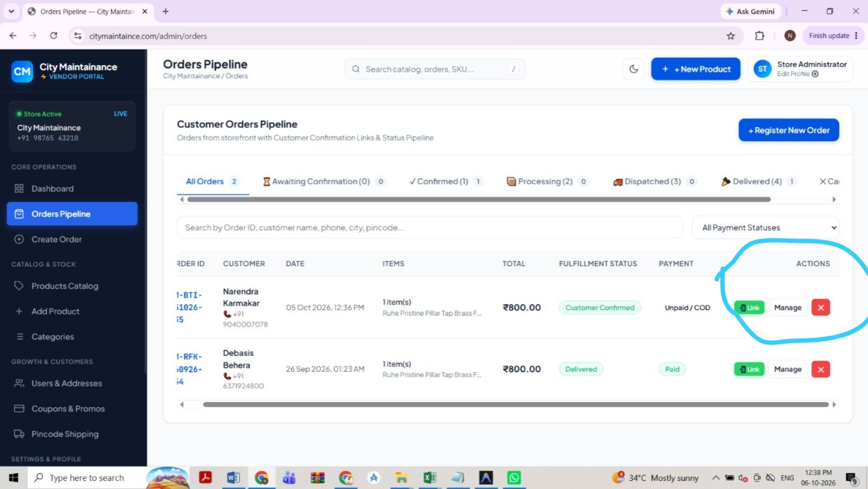This screenshot has width=868, height=489.
Task: Click green Link button for Narendra Karmakar
Action: click(749, 308)
